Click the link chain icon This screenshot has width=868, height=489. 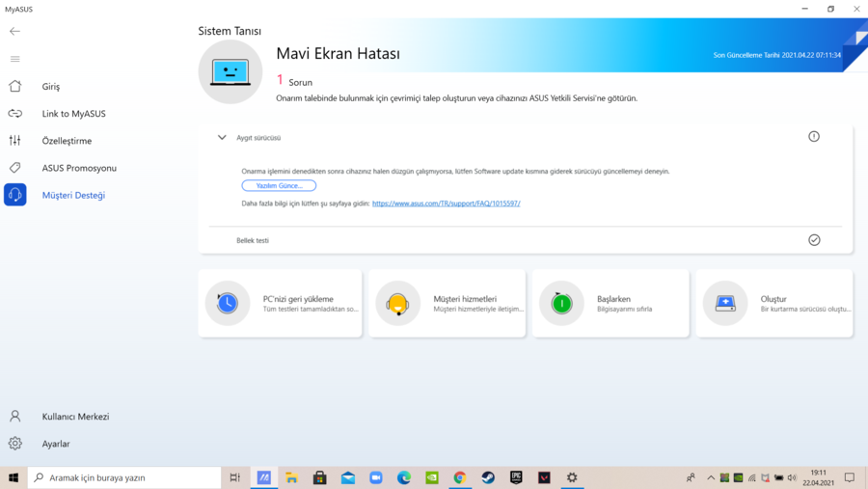pos(14,114)
